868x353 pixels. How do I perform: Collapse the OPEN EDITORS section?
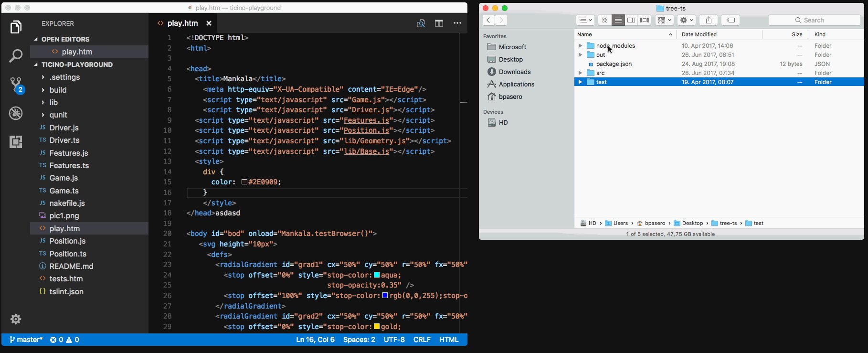tap(36, 39)
